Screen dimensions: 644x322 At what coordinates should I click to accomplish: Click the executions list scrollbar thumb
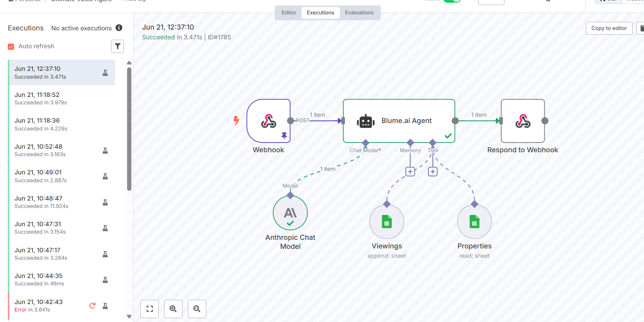pyautogui.click(x=129, y=129)
